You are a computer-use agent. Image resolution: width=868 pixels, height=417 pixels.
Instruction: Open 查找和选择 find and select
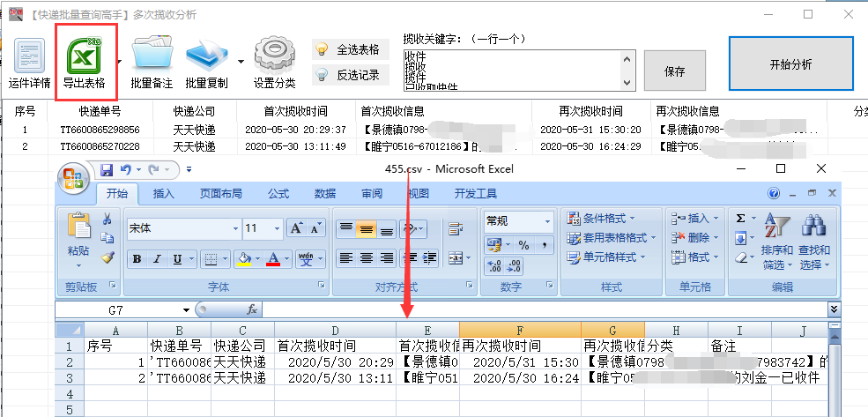[814, 242]
